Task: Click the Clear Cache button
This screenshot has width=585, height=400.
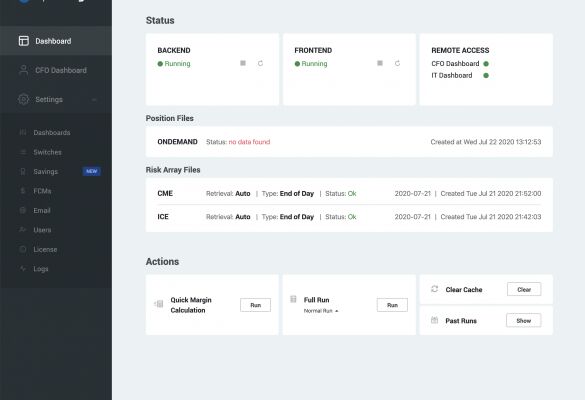Action: pos(524,290)
